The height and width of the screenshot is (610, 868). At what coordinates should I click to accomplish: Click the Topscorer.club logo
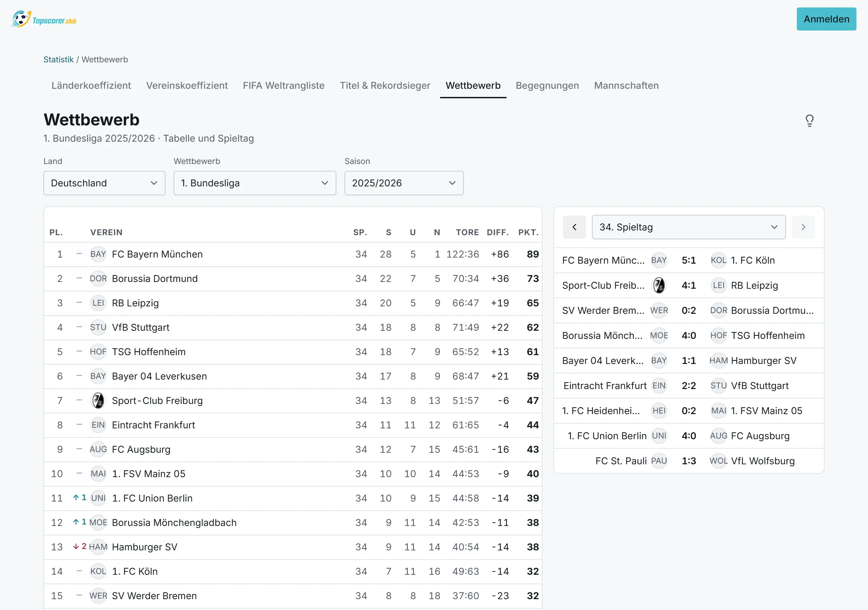coord(43,19)
